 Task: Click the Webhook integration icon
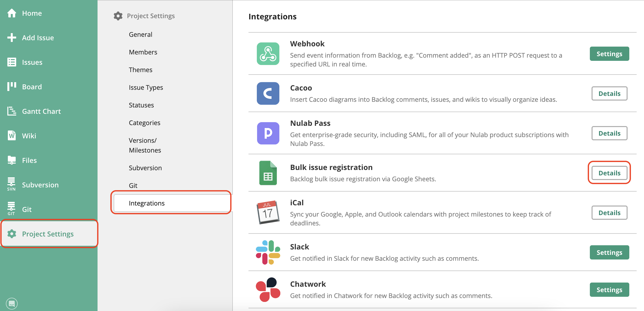268,54
